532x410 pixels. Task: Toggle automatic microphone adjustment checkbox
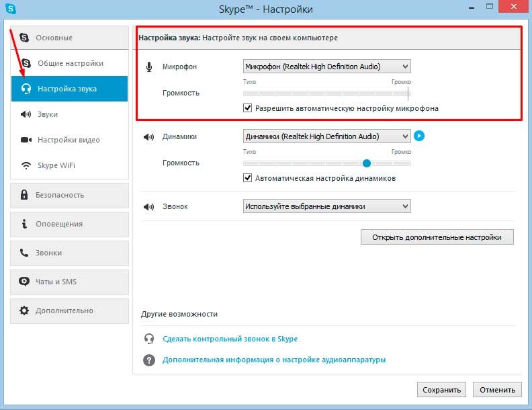pyautogui.click(x=247, y=108)
